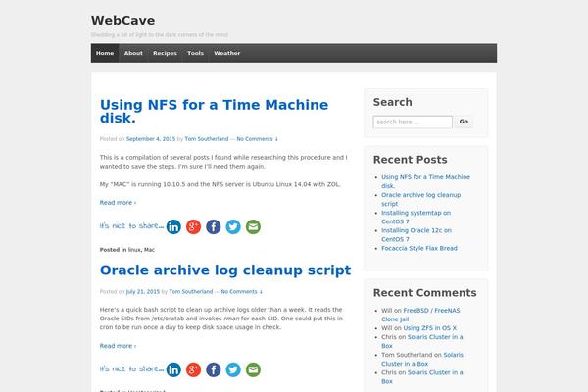Image resolution: width=588 pixels, height=392 pixels.
Task: Click the July 21, 2015 date link
Action: point(143,291)
